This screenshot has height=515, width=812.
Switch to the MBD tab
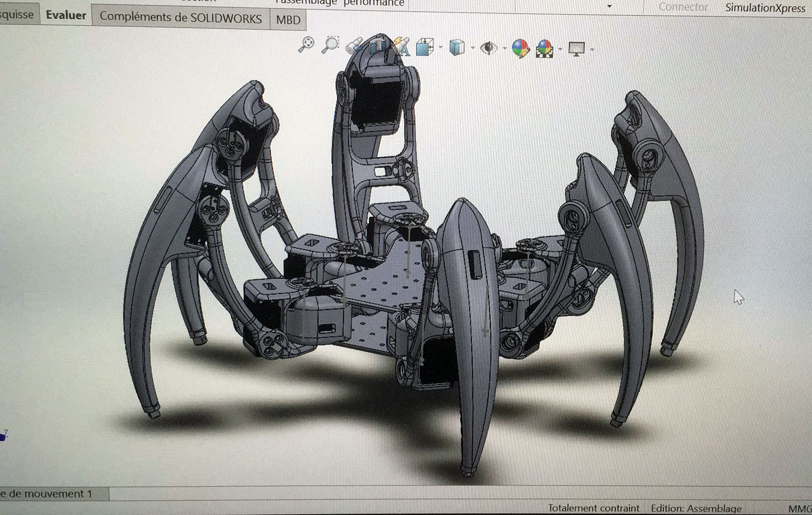click(x=288, y=20)
